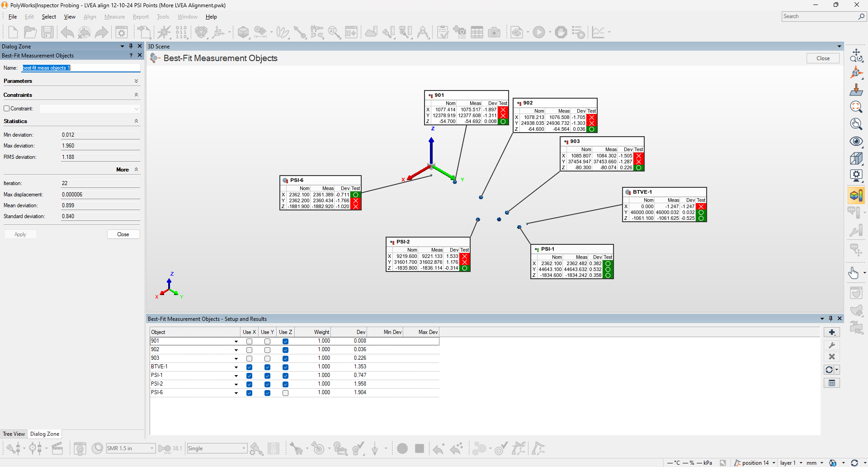868x467 pixels.
Task: Toggle Use X checkbox for BTVE-1 row
Action: [x=249, y=367]
